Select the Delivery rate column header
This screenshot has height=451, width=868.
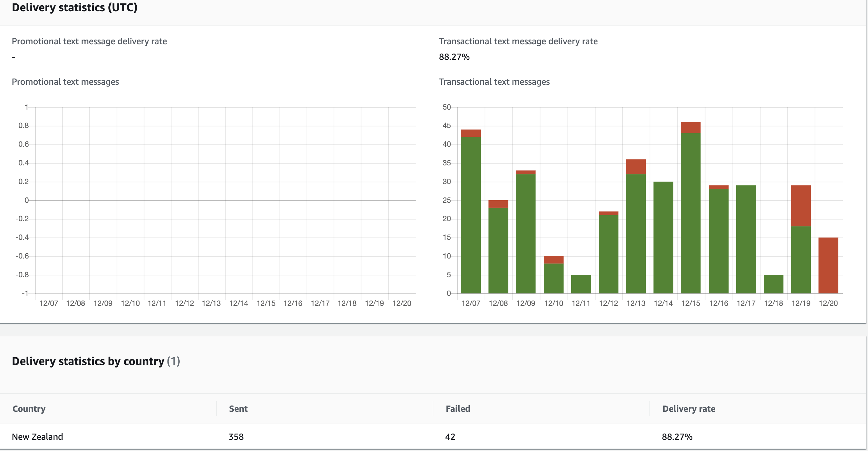coord(689,409)
